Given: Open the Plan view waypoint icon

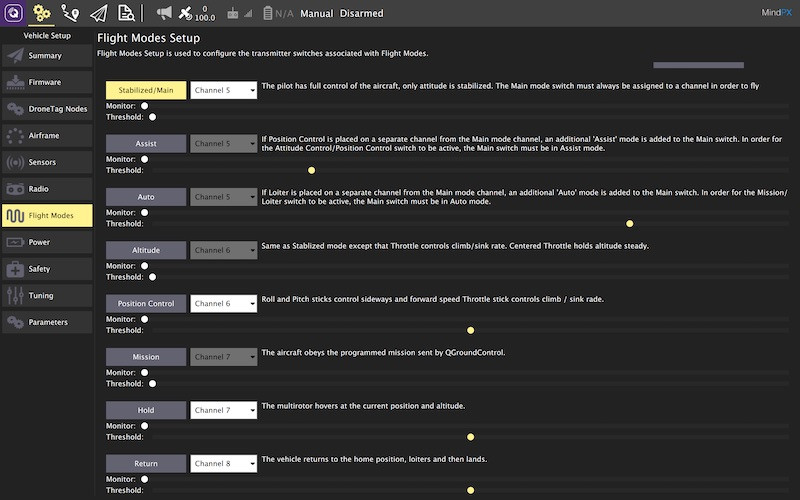Looking at the screenshot, I should pyautogui.click(x=70, y=13).
